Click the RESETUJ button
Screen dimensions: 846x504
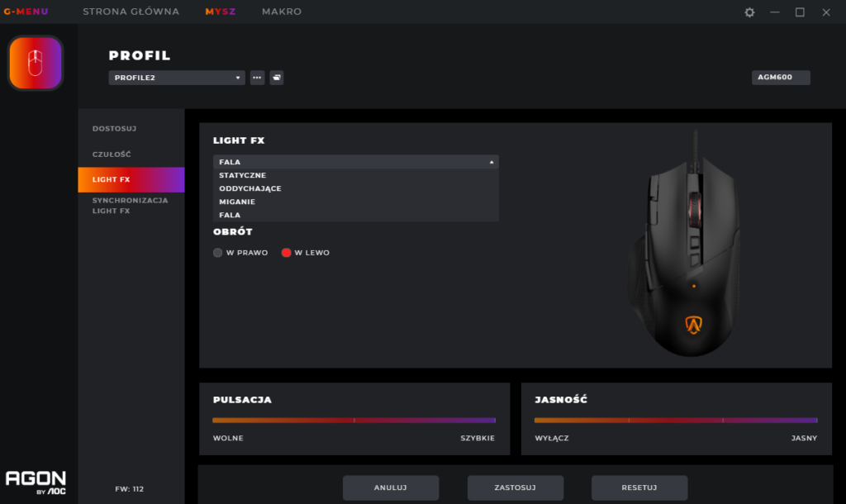(639, 487)
